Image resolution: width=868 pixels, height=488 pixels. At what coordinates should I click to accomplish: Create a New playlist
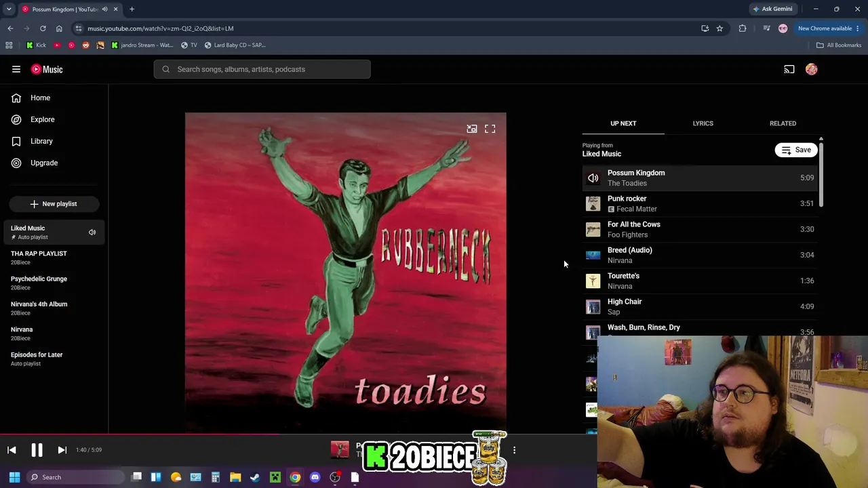54,204
